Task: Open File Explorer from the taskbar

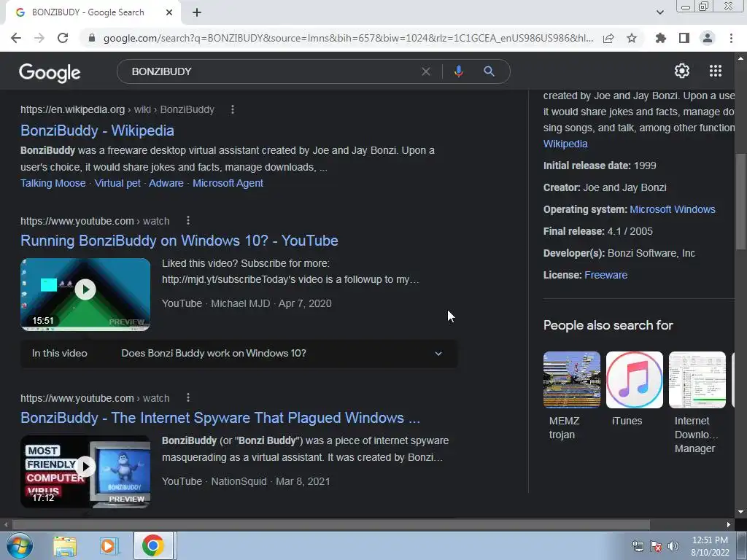Action: click(65, 546)
